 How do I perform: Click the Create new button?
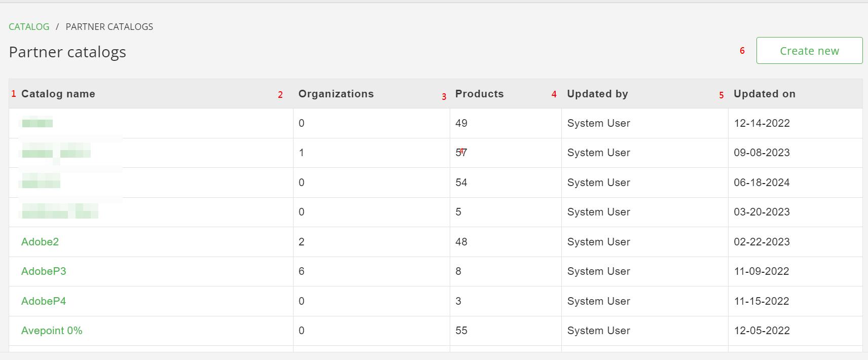(x=809, y=51)
